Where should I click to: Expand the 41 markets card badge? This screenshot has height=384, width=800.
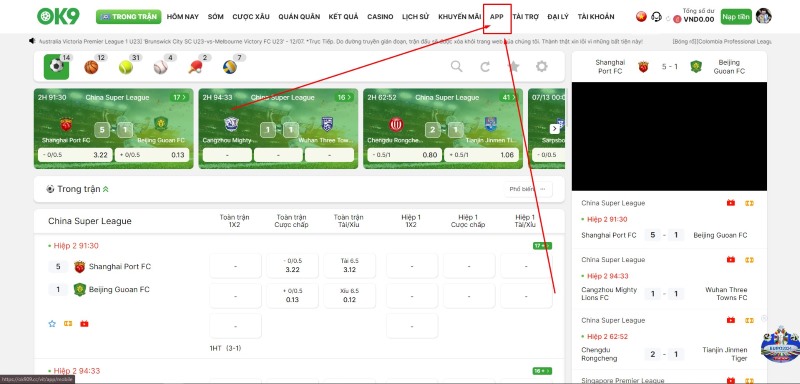pyautogui.click(x=509, y=97)
